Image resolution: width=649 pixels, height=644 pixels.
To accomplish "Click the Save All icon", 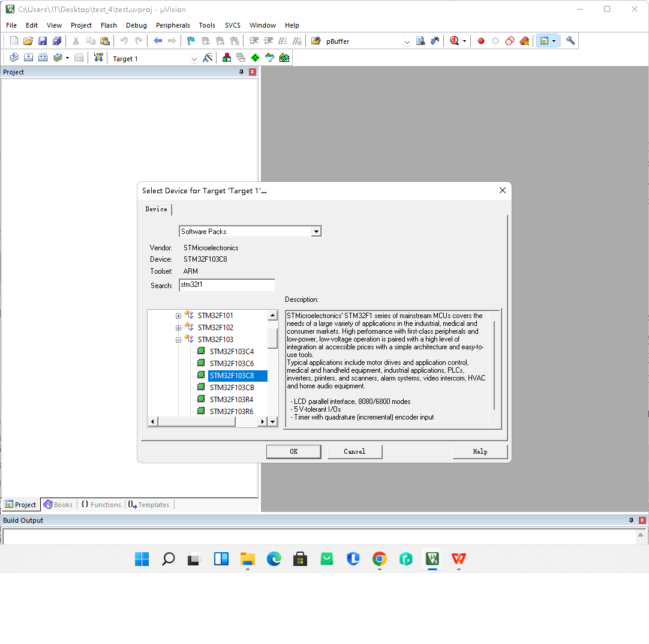I will [57, 41].
